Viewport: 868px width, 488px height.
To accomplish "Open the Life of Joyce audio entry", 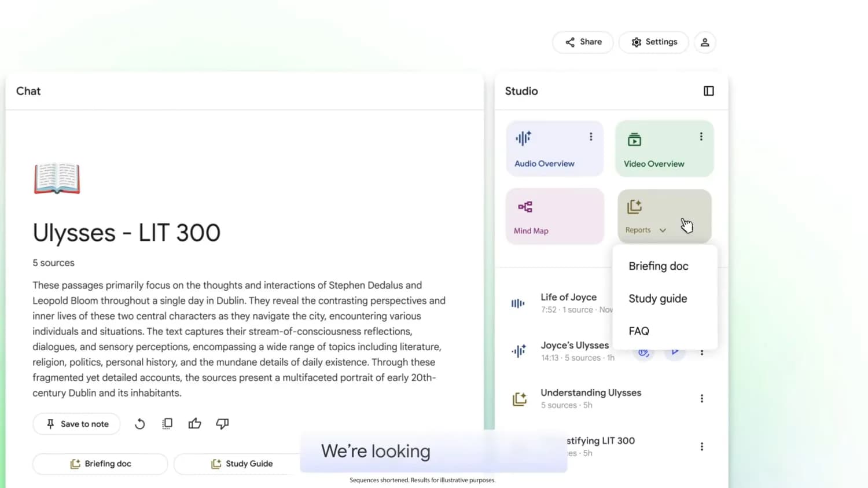I will coord(569,297).
